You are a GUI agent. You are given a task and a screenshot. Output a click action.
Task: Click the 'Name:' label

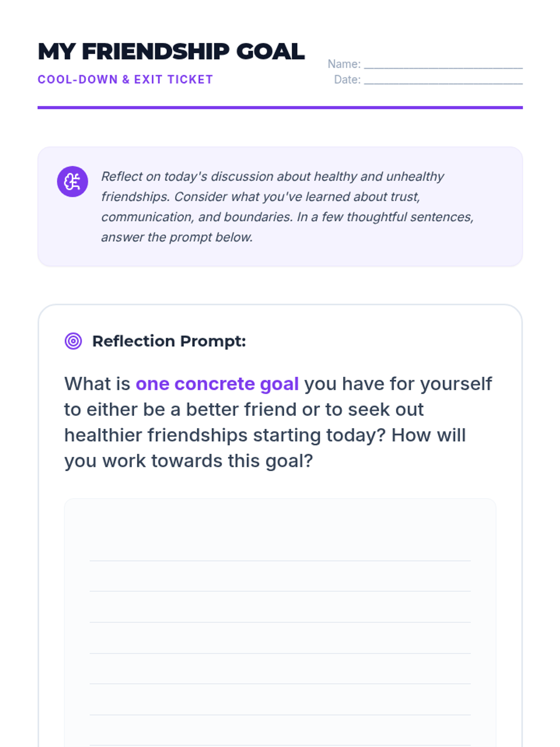(344, 64)
